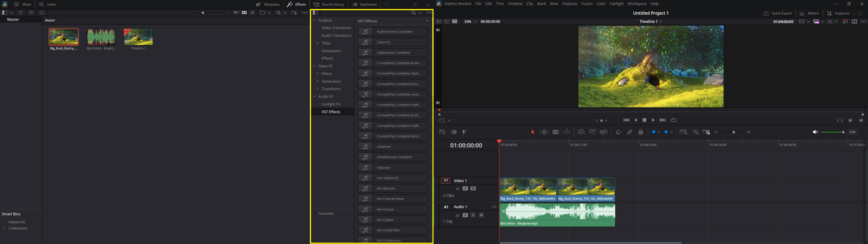Image resolution: width=868 pixels, height=244 pixels.
Task: Toggle the Position Lock padlock icon
Action: (x=640, y=131)
